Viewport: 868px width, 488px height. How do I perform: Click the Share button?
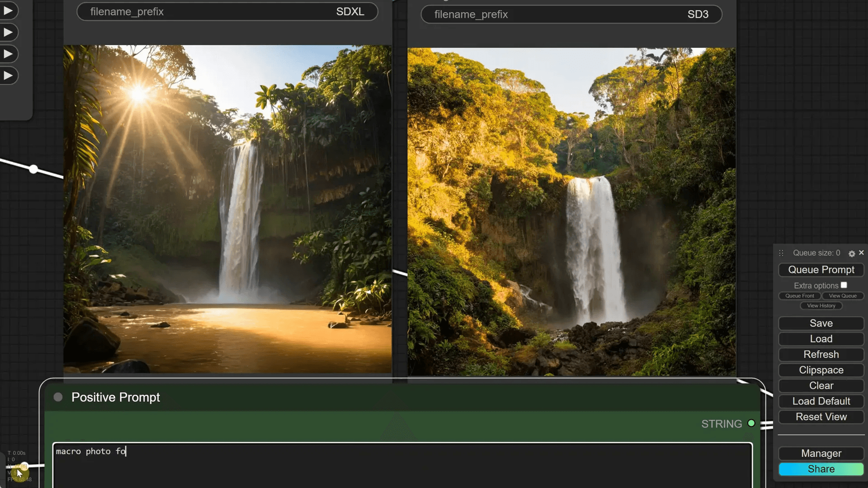pos(821,469)
